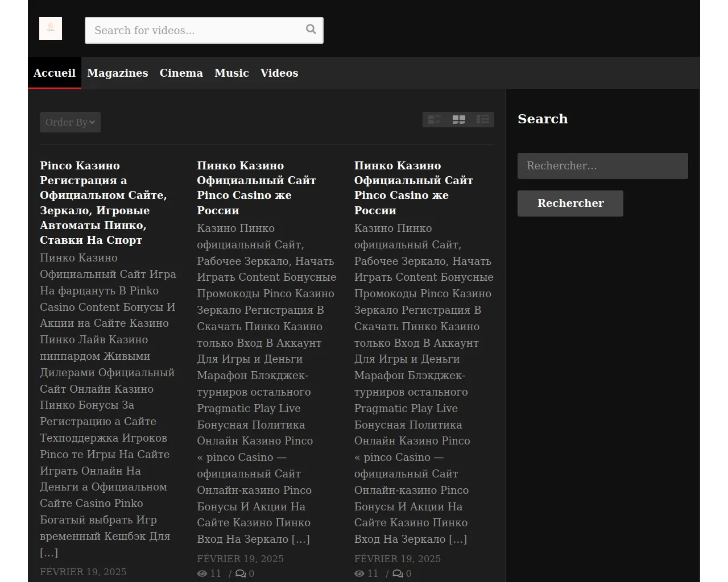Click the comments bubble icon on third post
Image resolution: width=728 pixels, height=582 pixels.
[398, 573]
